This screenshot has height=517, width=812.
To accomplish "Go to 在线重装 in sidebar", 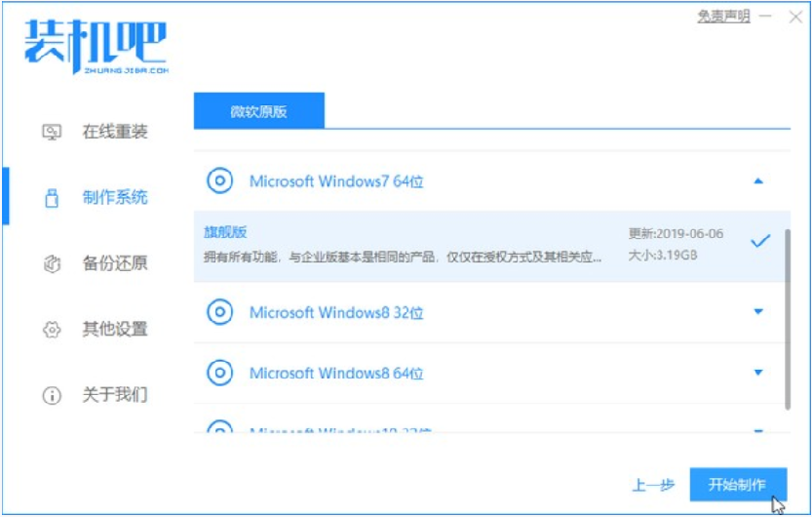I will point(115,132).
